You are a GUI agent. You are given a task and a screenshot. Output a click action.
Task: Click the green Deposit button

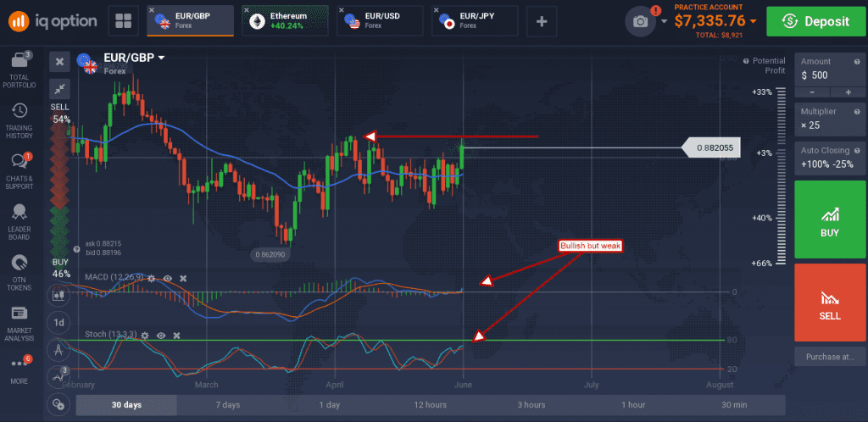815,21
